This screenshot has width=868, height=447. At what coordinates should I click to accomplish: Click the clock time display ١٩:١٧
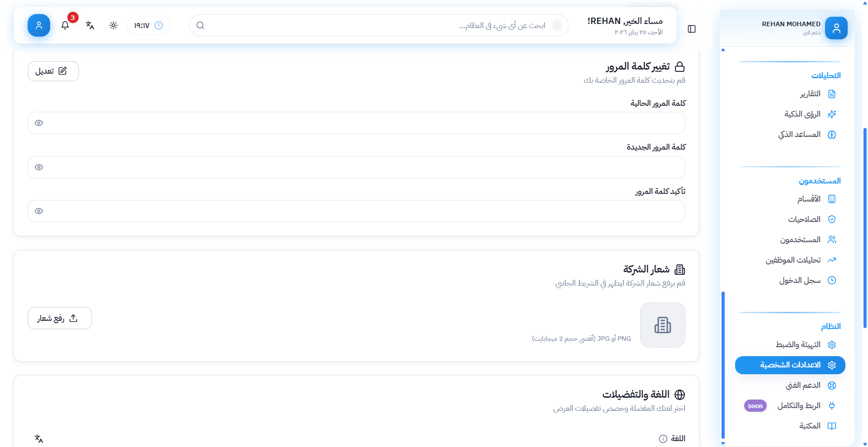(149, 25)
